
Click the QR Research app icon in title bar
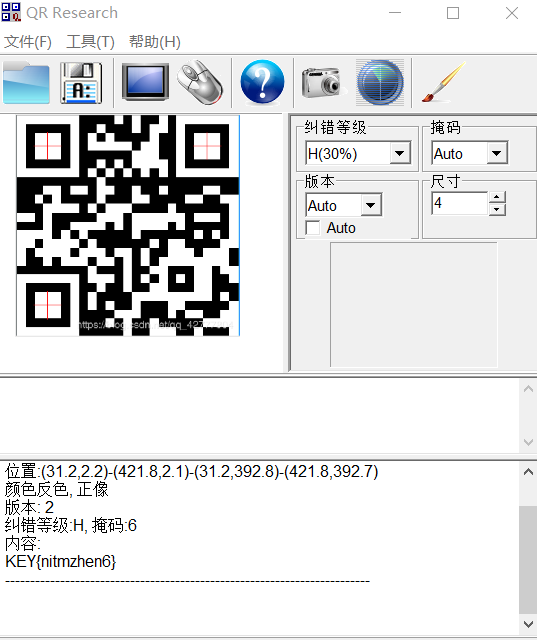(11, 12)
